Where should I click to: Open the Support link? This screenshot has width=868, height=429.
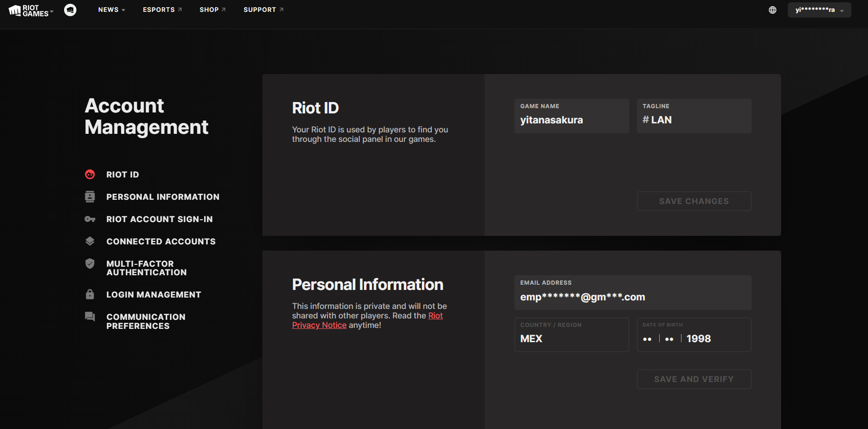263,10
